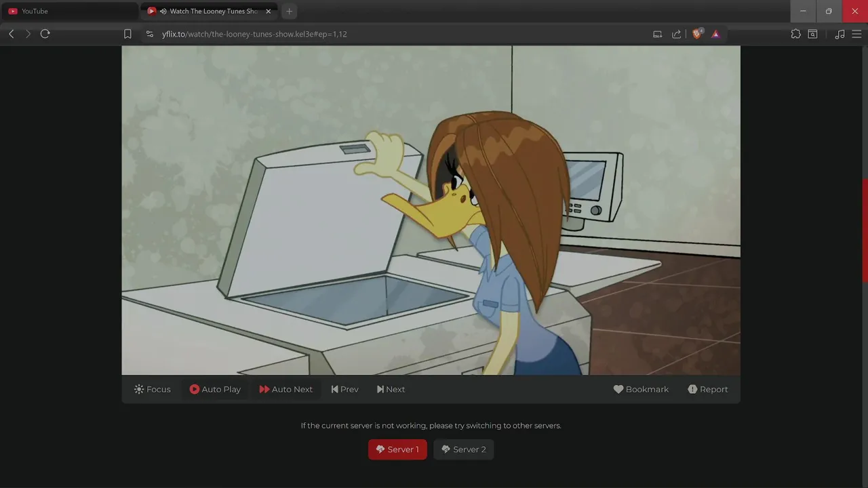
Task: Click the page vertical scrollbar thumb
Action: tap(865, 230)
